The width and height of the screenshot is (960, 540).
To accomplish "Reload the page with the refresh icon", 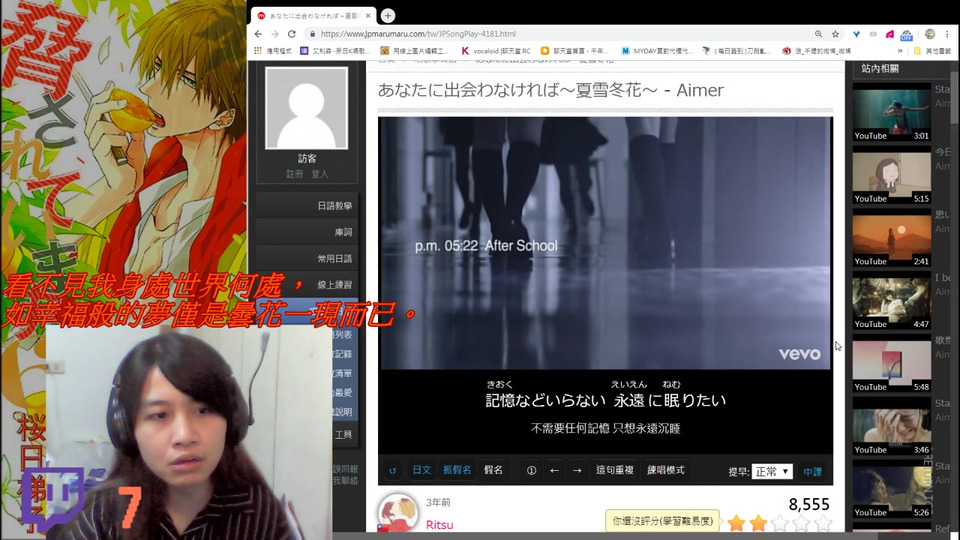I will pos(292,34).
